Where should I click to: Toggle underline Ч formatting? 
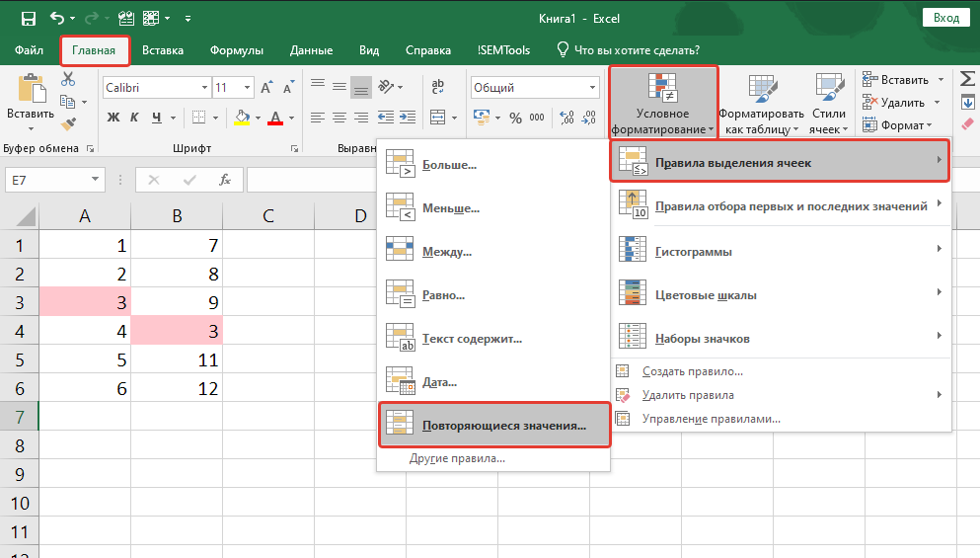click(x=156, y=117)
